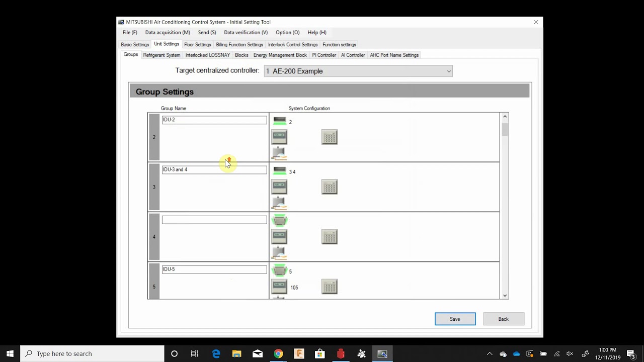Click the interlocked LOSSNAY icon in group 2
This screenshot has height=362, width=644.
[279, 153]
